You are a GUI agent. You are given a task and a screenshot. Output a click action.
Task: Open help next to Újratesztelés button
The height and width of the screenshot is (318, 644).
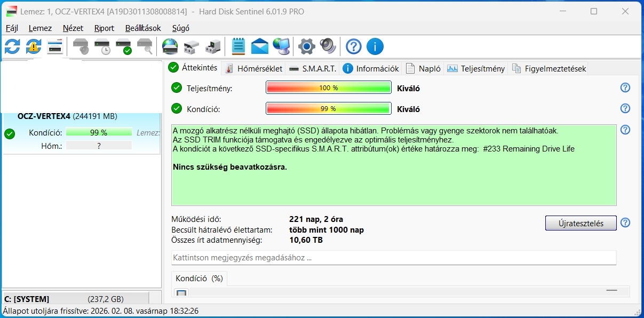(625, 222)
